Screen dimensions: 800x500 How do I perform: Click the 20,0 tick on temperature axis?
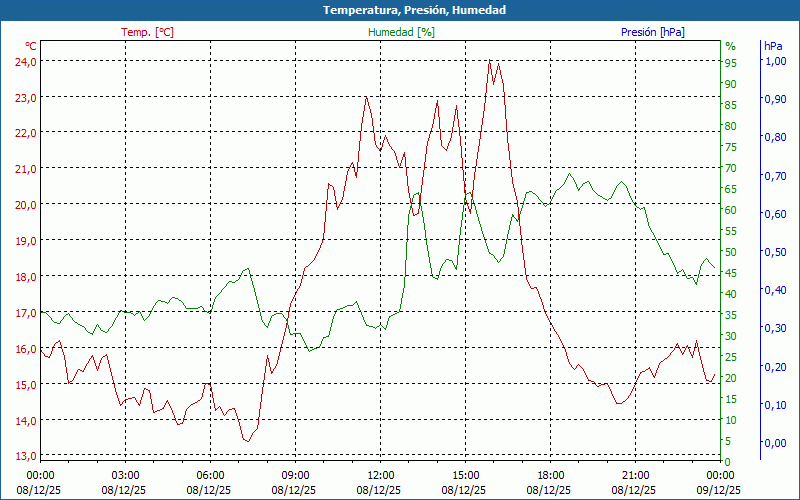[25, 204]
